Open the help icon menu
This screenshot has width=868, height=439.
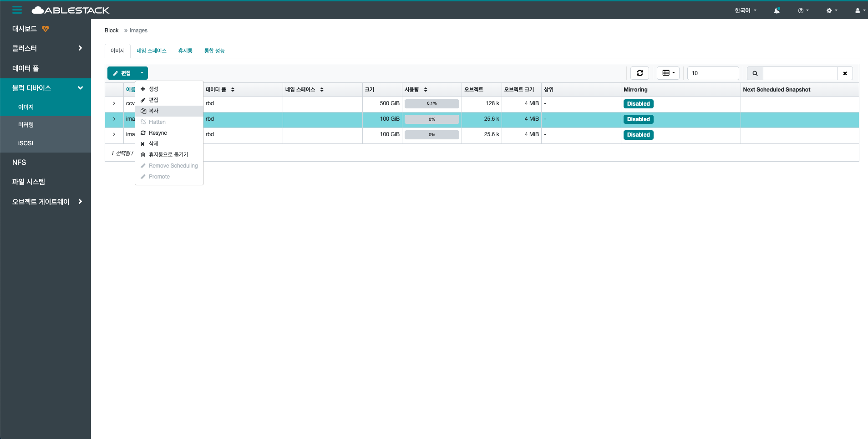[802, 10]
